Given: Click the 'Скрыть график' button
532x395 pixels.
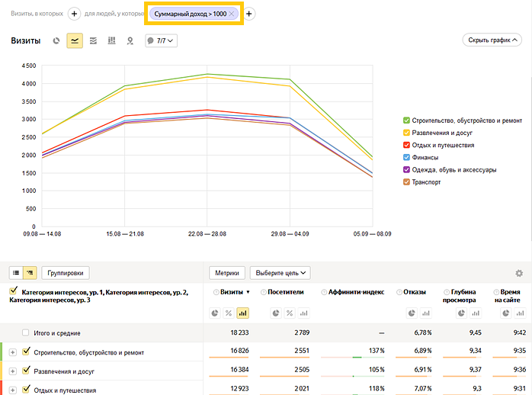Looking at the screenshot, I should click(495, 40).
